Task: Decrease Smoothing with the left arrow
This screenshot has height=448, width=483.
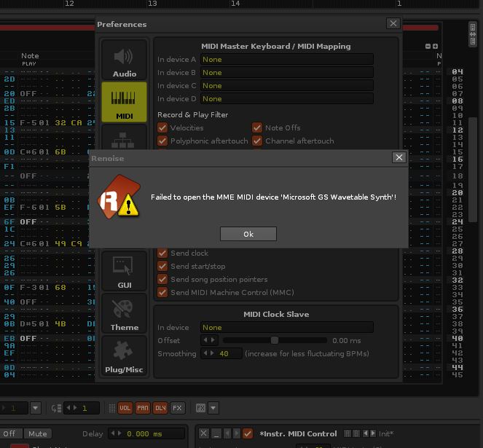Action: [205, 353]
